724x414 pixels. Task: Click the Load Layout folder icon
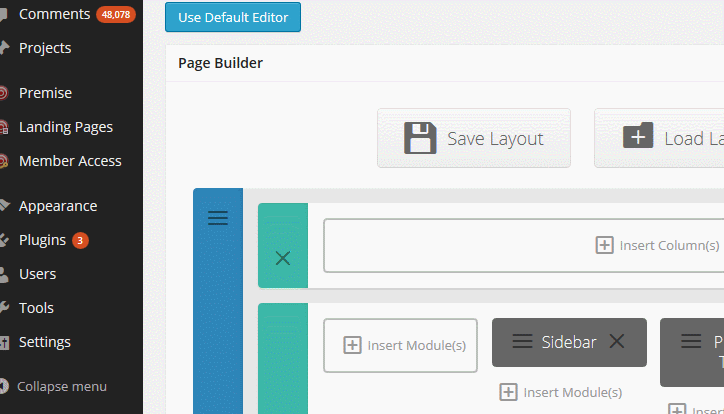[x=638, y=135]
